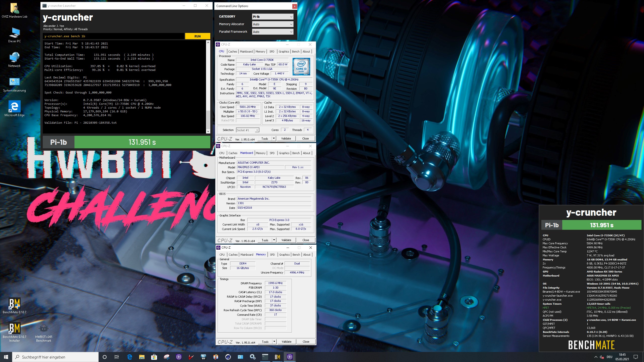The width and height of the screenshot is (644, 362).
Task: Click the Uncore Frequency value 4996.4 MHz
Action: tap(297, 273)
